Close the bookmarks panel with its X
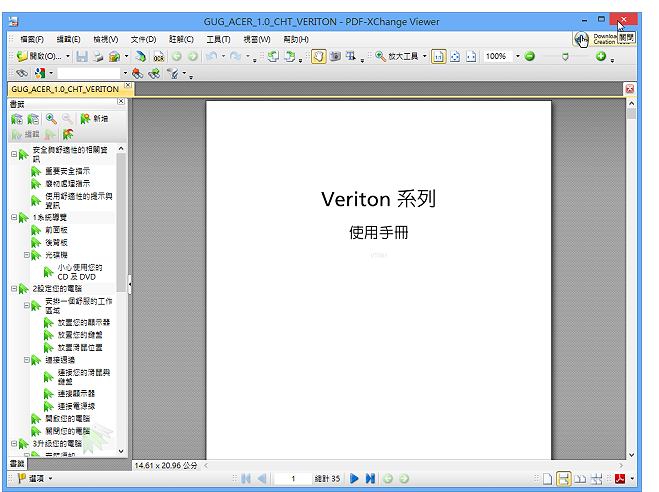This screenshot has width=659, height=492. (x=121, y=101)
